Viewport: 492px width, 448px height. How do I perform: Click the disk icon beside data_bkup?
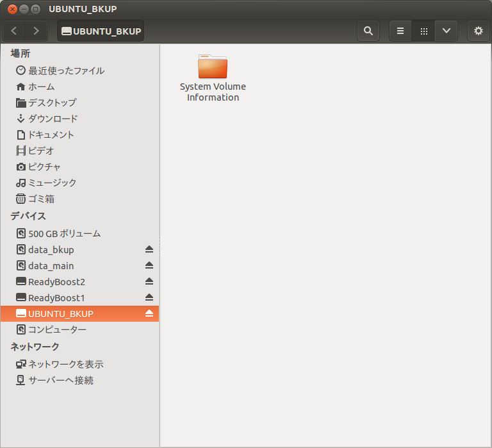(20, 249)
